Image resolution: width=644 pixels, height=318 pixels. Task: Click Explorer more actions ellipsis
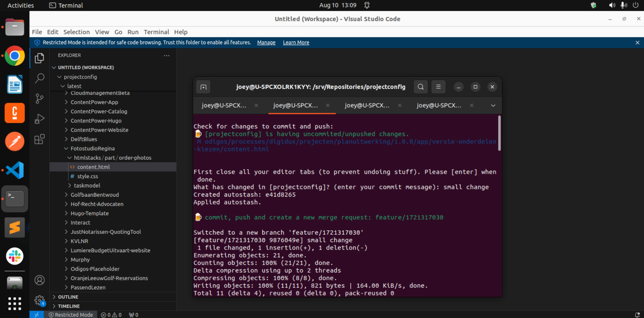point(167,56)
